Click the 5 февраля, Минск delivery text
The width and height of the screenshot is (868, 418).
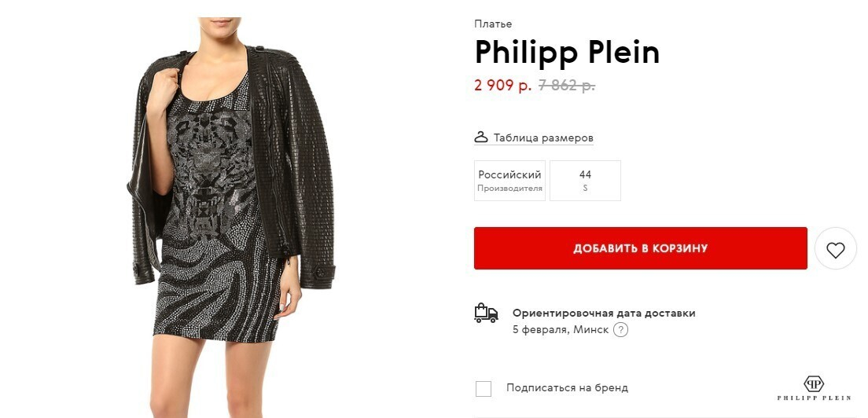561,330
